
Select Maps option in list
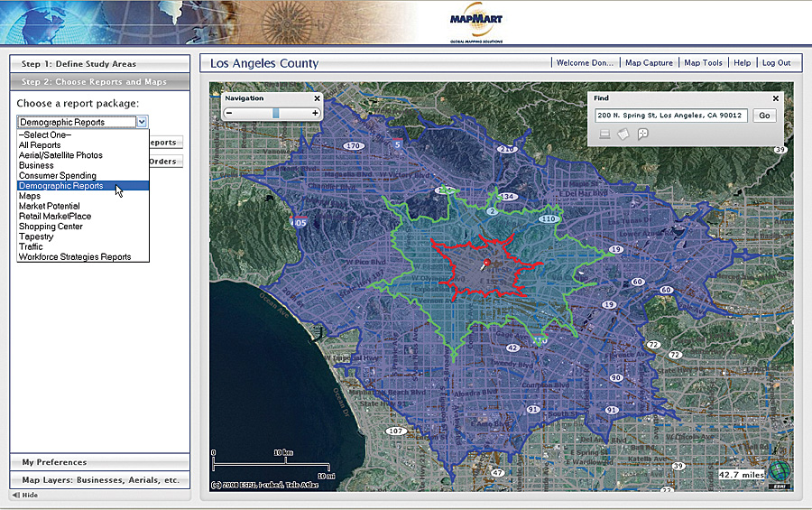83,196
